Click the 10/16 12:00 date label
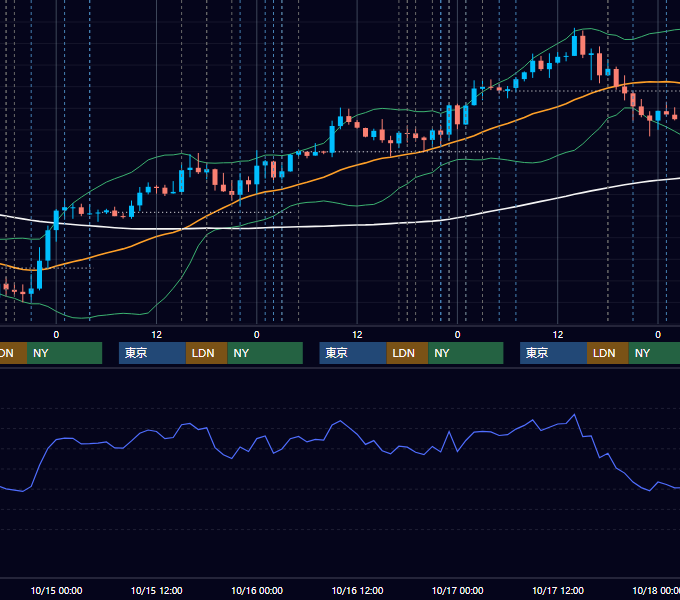Image resolution: width=680 pixels, height=600 pixels. click(x=357, y=590)
